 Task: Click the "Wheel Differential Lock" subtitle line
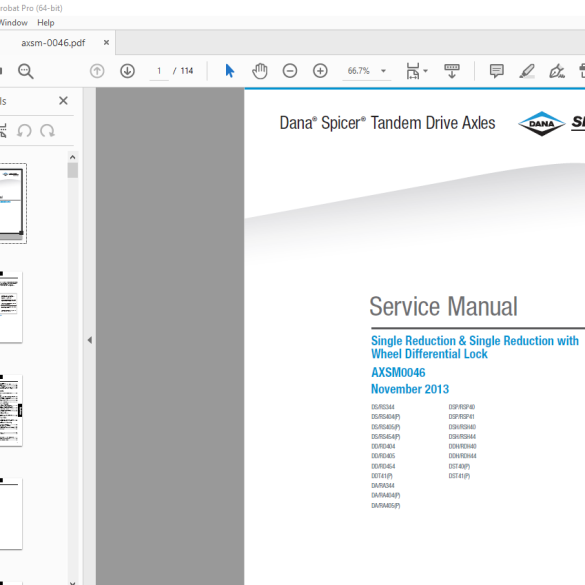429,354
